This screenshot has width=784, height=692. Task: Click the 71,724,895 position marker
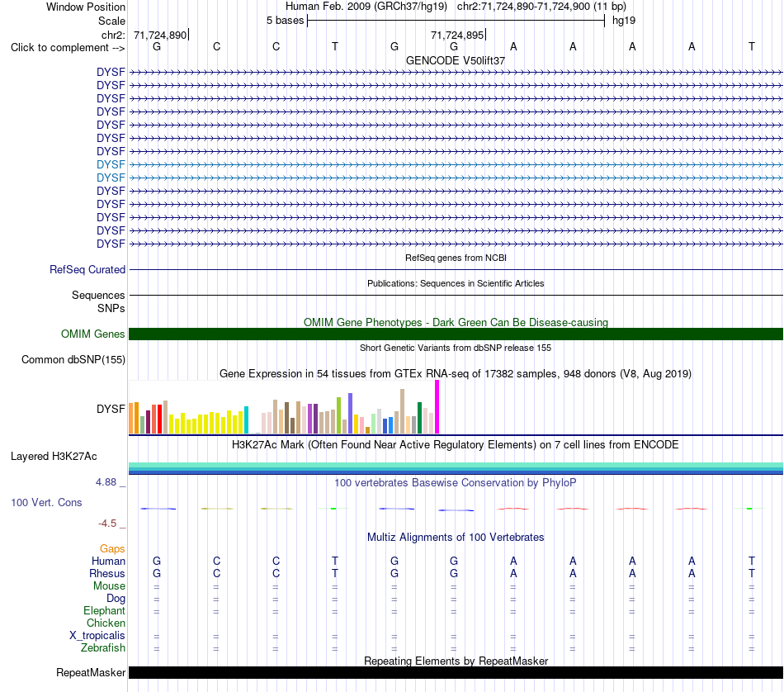pos(457,35)
